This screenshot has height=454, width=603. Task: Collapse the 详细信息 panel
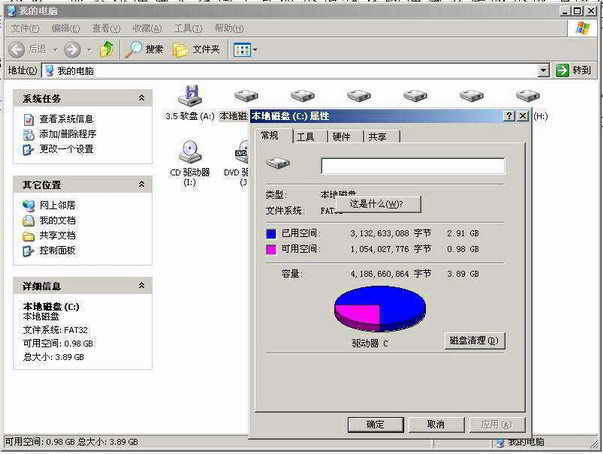141,286
